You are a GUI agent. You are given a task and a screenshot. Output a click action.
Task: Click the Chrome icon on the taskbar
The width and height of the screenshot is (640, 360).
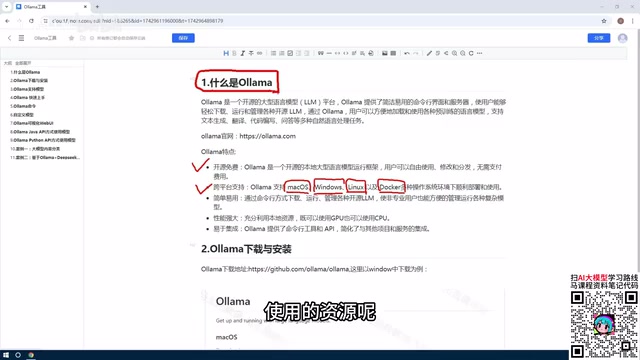point(31,355)
